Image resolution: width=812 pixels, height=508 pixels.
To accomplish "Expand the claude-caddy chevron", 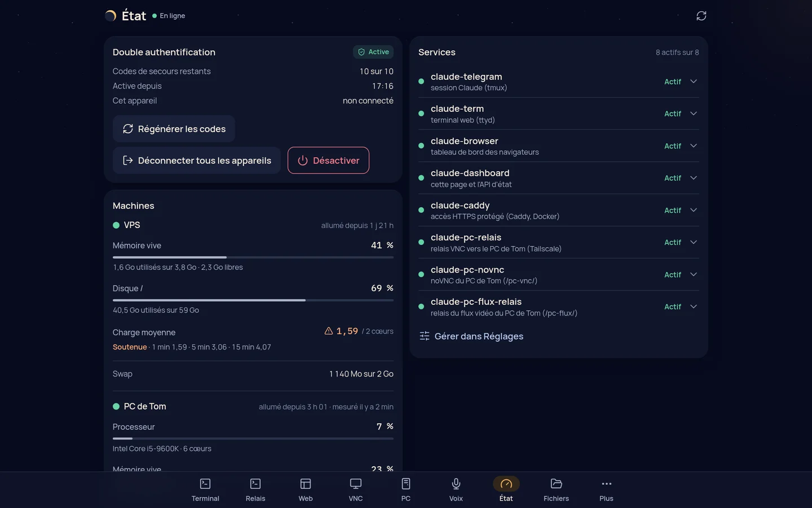I will point(694,210).
